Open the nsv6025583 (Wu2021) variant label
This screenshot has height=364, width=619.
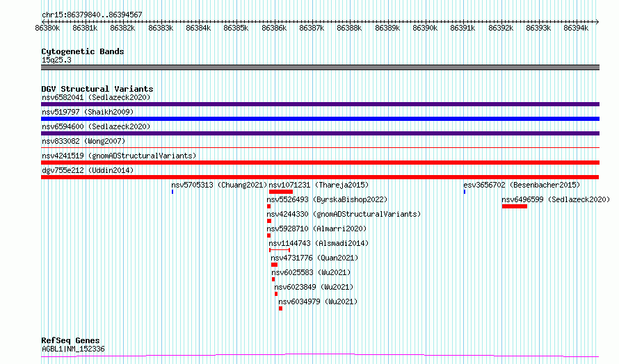tap(311, 272)
